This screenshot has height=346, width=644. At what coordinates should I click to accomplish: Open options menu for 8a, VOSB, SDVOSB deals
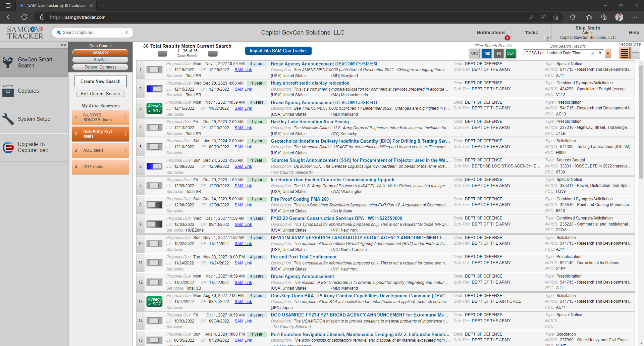coord(126,117)
